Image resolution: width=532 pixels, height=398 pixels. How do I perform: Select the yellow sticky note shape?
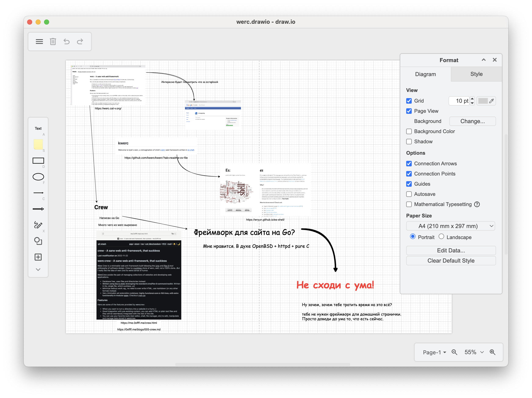click(x=38, y=144)
